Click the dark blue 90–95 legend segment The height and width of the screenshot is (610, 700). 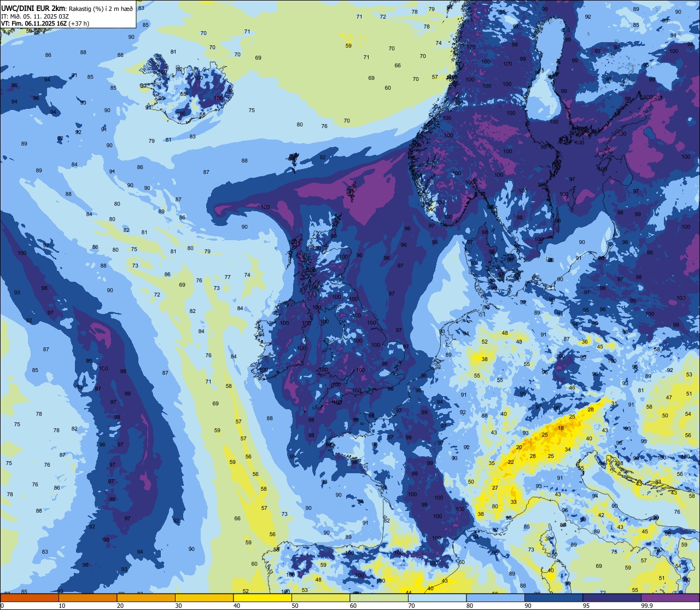click(x=553, y=597)
